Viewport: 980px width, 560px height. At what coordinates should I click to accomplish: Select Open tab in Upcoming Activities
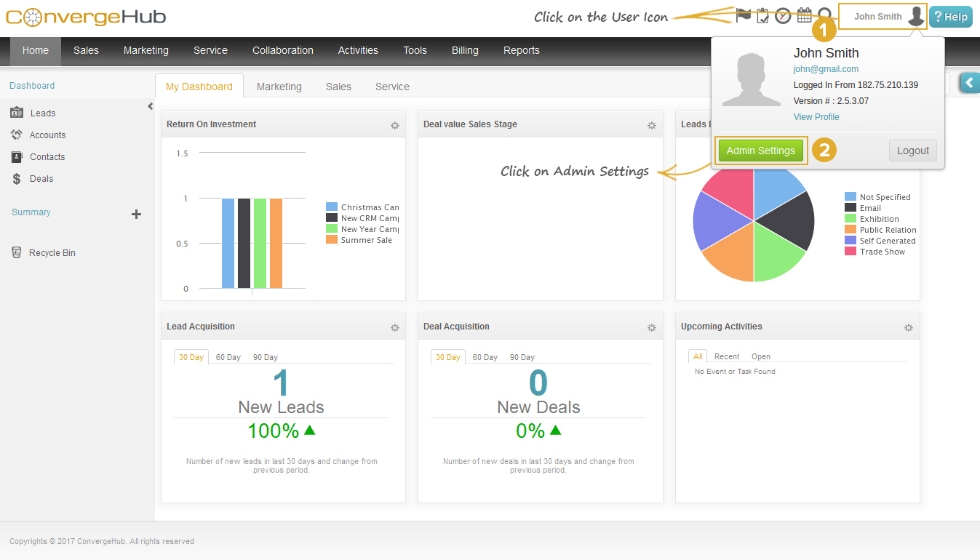(x=761, y=356)
